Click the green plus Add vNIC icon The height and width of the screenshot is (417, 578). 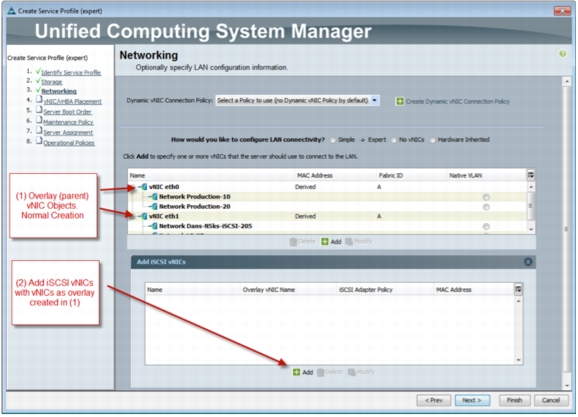pyautogui.click(x=325, y=241)
